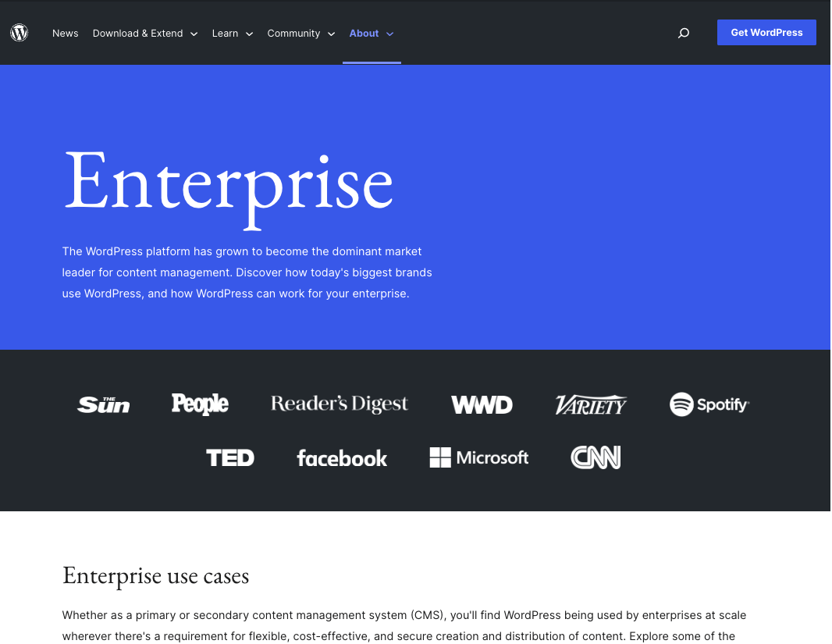Click the CNN logo
The width and height of the screenshot is (832, 644).
pos(596,457)
